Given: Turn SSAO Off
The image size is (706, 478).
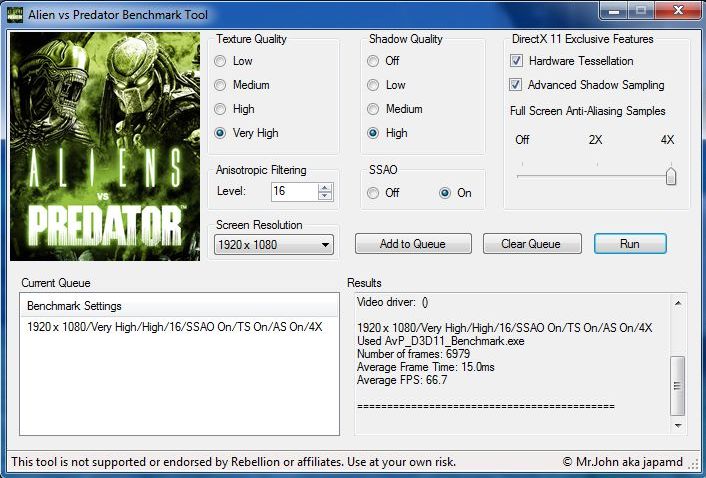Looking at the screenshot, I should 373,193.
